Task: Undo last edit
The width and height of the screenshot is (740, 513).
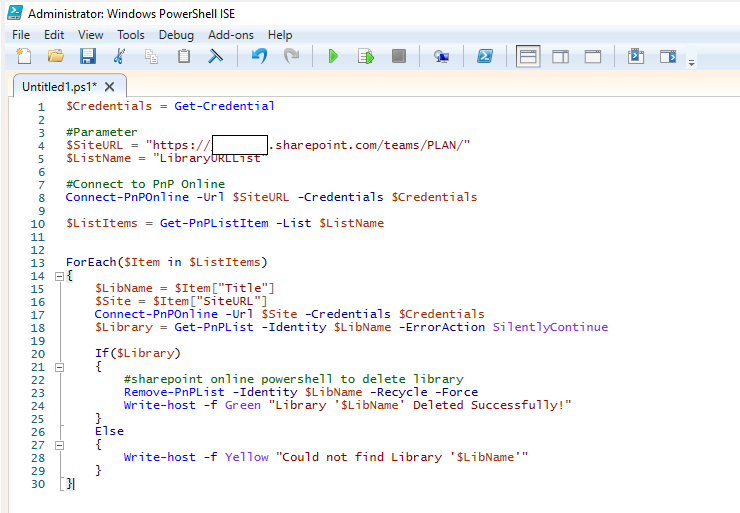Action: click(260, 56)
